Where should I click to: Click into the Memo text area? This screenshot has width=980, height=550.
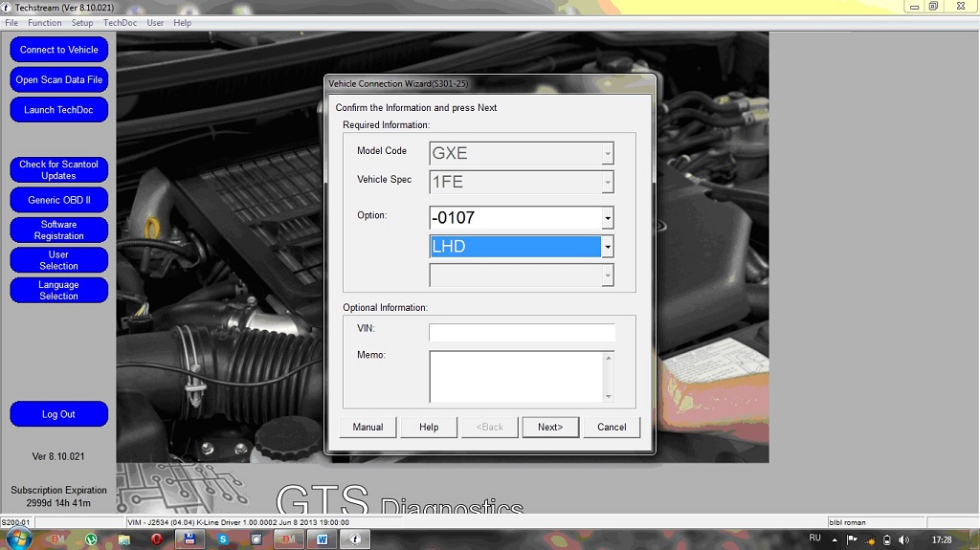pyautogui.click(x=516, y=376)
